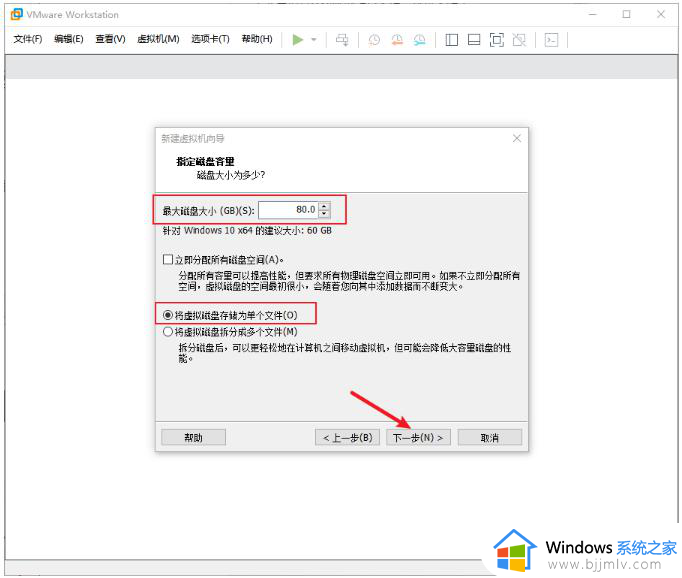This screenshot has width=682, height=578.
Task: Open the snapshot manager icon
Action: coord(419,40)
